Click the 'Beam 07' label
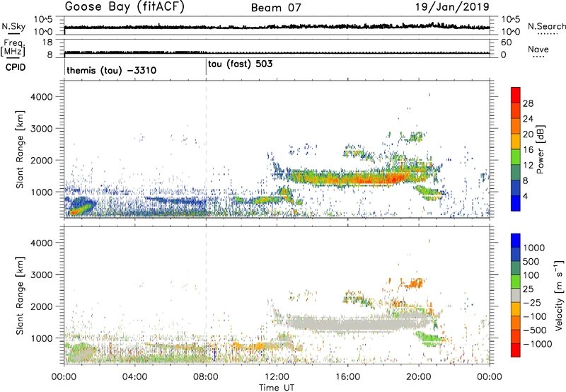Screen dimensions: 566x392 pyautogui.click(x=276, y=8)
